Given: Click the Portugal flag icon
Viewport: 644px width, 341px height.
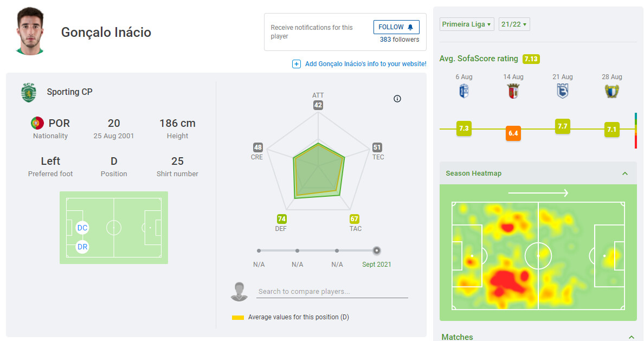Looking at the screenshot, I should [37, 123].
